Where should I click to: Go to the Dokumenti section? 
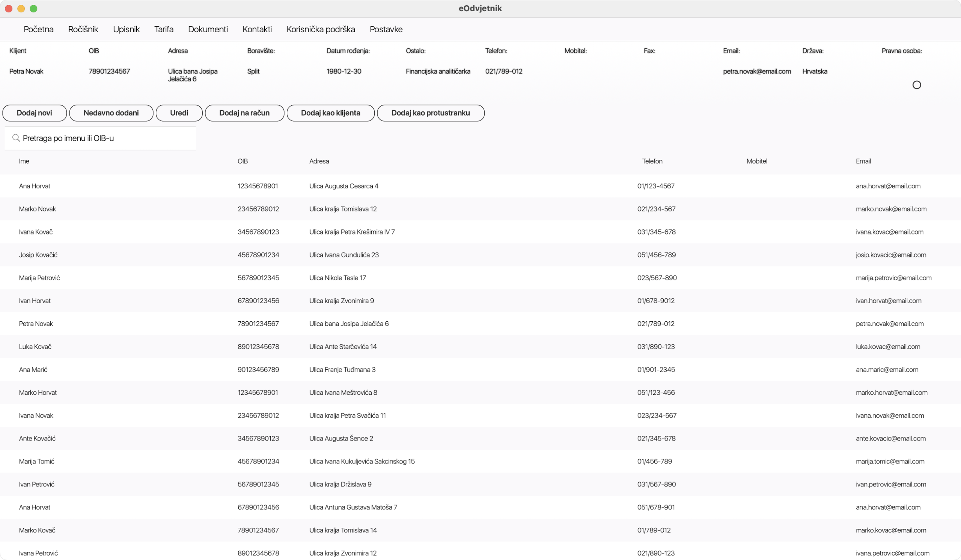208,29
